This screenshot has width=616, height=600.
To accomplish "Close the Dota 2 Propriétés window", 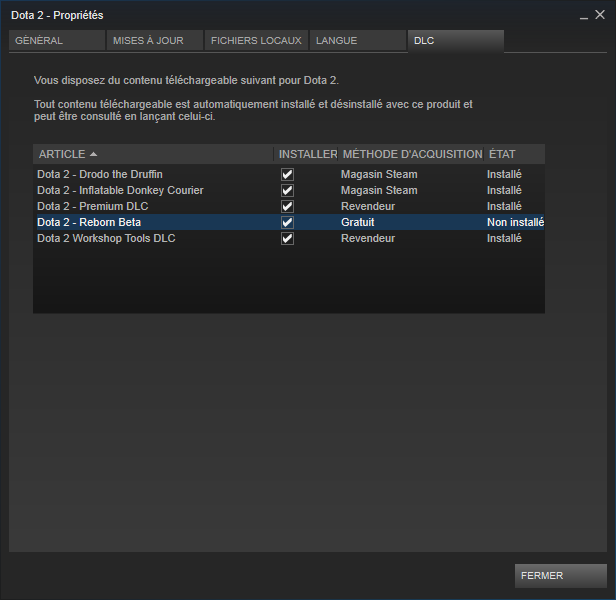I will tap(600, 15).
